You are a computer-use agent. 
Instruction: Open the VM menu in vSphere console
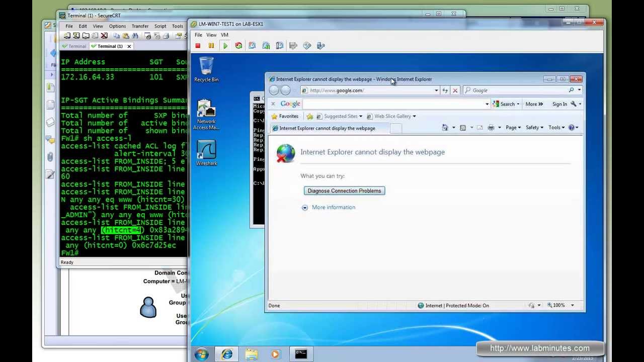pos(224,35)
